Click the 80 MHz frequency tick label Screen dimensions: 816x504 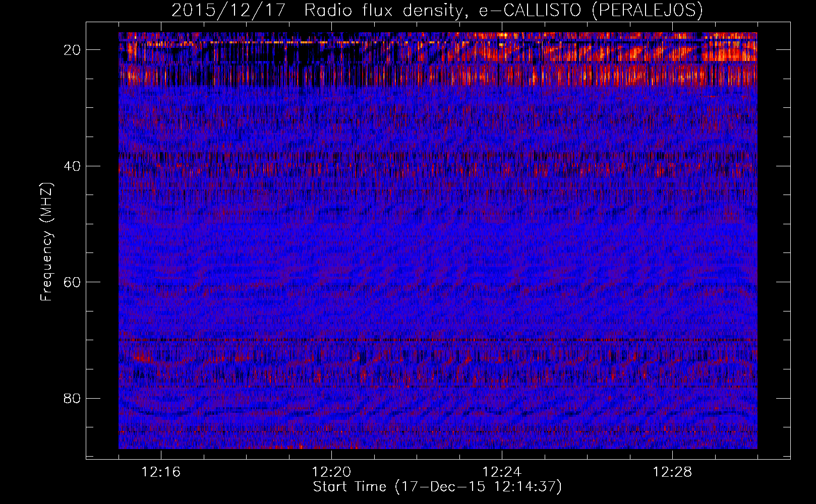click(72, 398)
